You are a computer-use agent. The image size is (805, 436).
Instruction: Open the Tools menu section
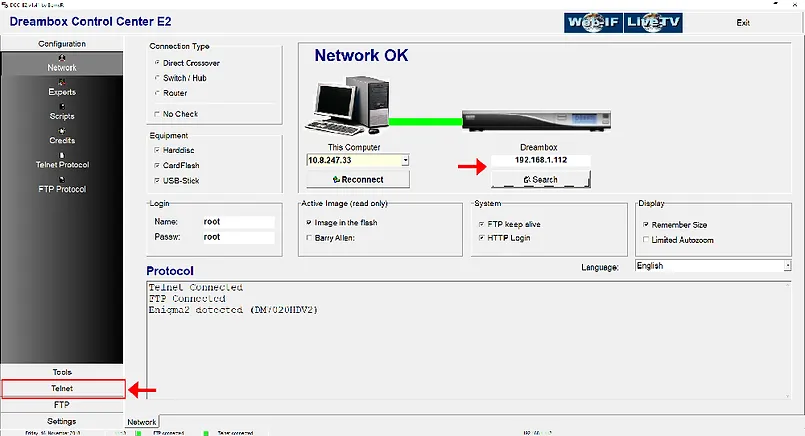point(62,372)
